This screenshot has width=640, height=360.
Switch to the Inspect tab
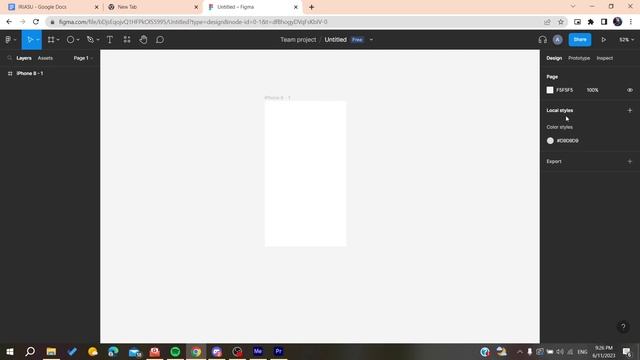click(604, 58)
